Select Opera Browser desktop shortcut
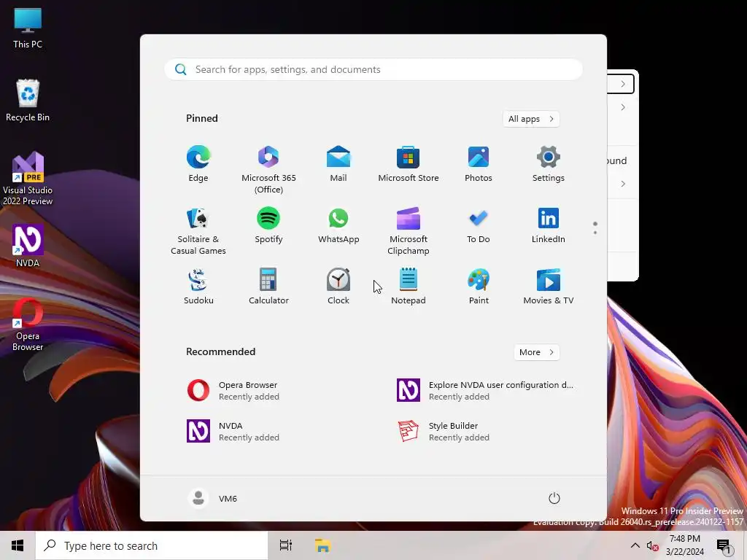This screenshot has height=560, width=747. pos(28,324)
